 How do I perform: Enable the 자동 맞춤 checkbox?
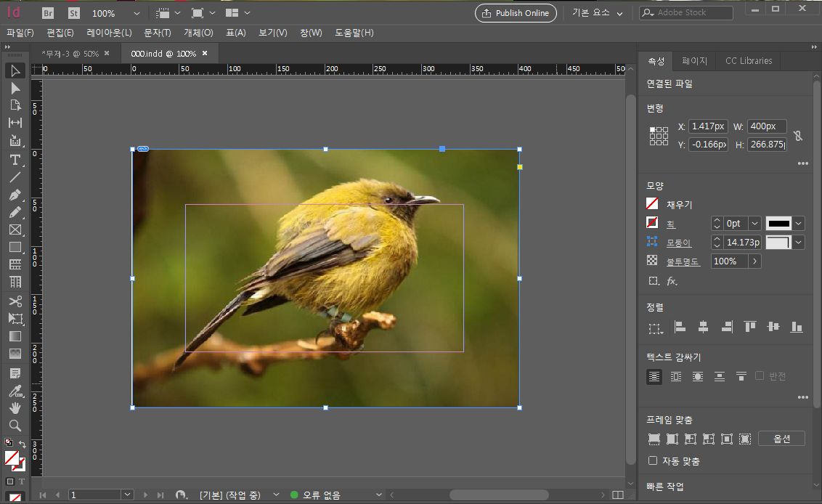[x=653, y=460]
